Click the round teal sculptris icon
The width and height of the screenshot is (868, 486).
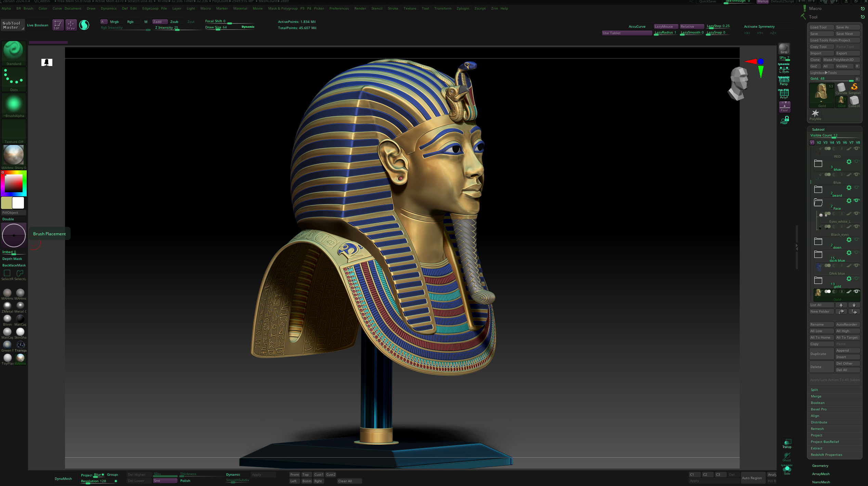84,25
